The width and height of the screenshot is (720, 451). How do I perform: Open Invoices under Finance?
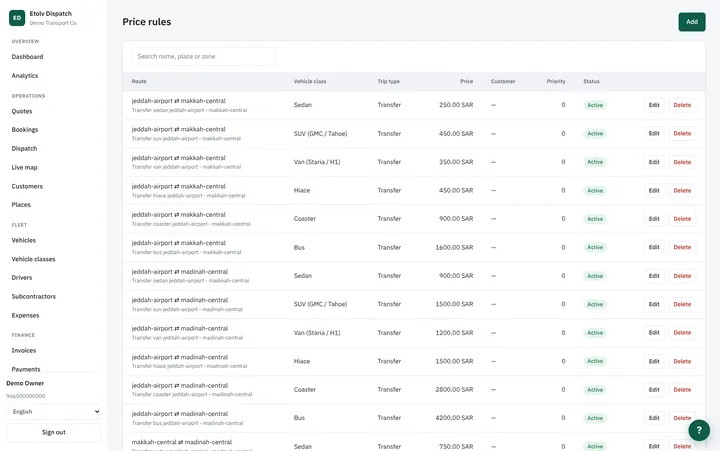(x=23, y=350)
